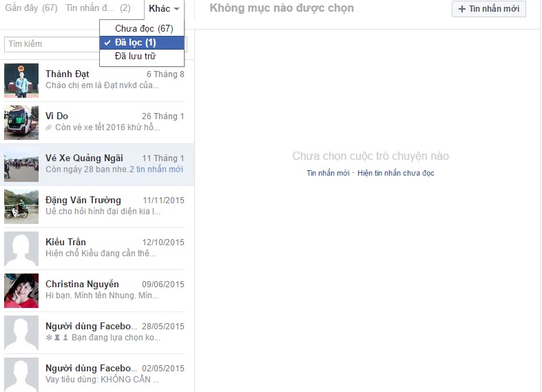This screenshot has width=542, height=392.
Task: Click the 11 Tháng 1 date
Action: 163,158
